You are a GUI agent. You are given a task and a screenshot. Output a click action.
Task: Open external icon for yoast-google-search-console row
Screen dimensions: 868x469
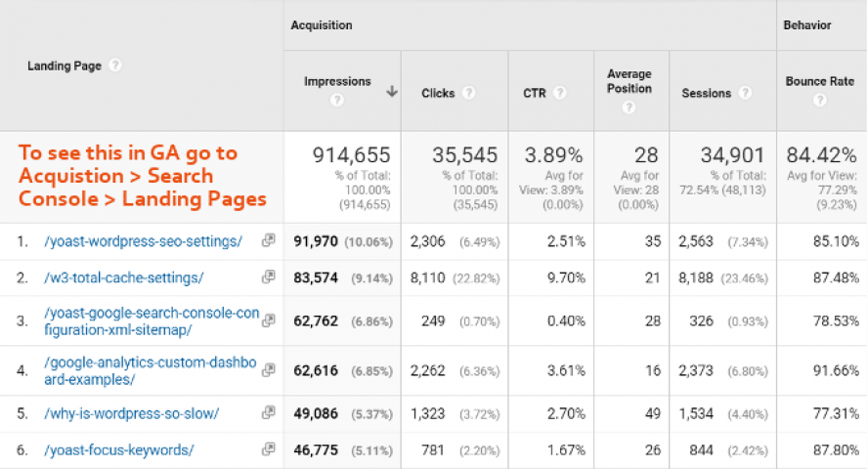269,320
